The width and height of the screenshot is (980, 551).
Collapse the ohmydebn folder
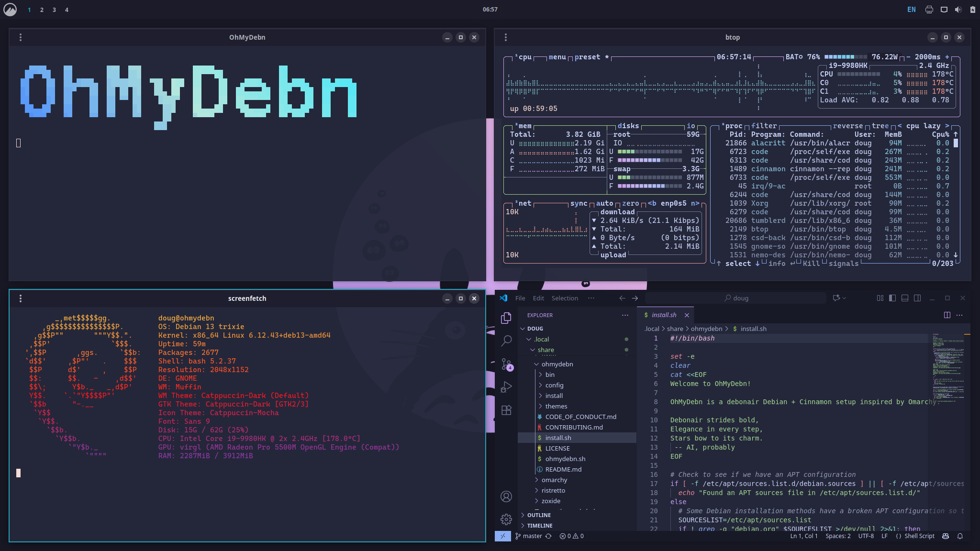557,364
